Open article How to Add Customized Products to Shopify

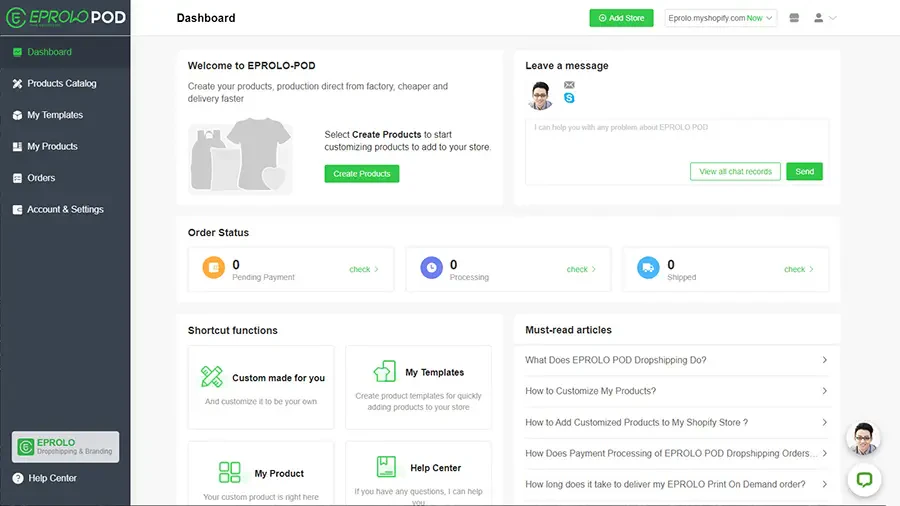[x=677, y=423]
